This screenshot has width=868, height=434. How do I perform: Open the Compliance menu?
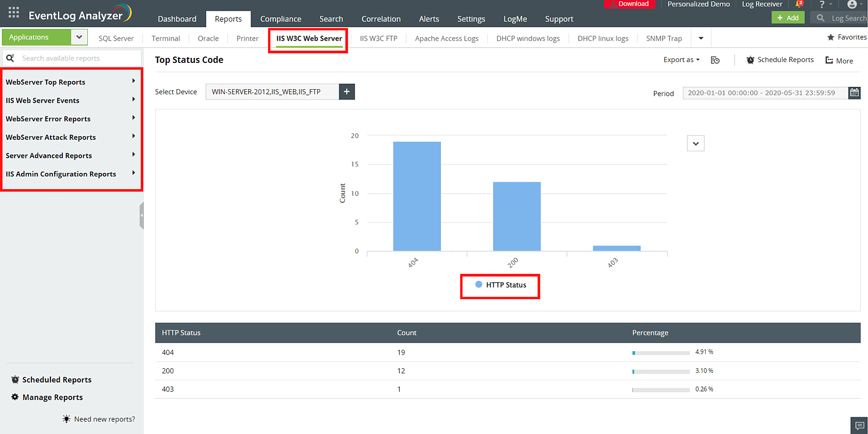tap(280, 19)
